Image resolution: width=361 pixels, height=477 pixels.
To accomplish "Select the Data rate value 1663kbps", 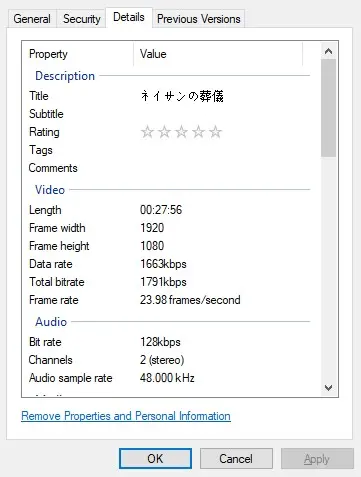I will [x=163, y=264].
